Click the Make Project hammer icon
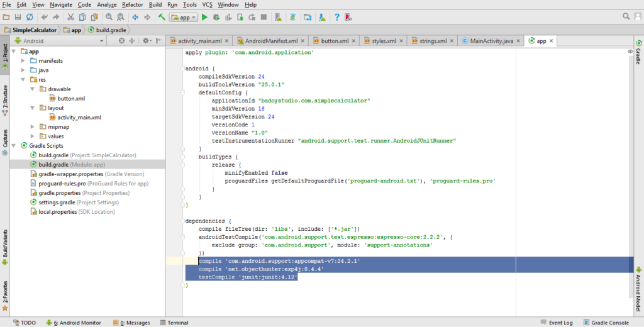This screenshot has width=644, height=327. 162,17
